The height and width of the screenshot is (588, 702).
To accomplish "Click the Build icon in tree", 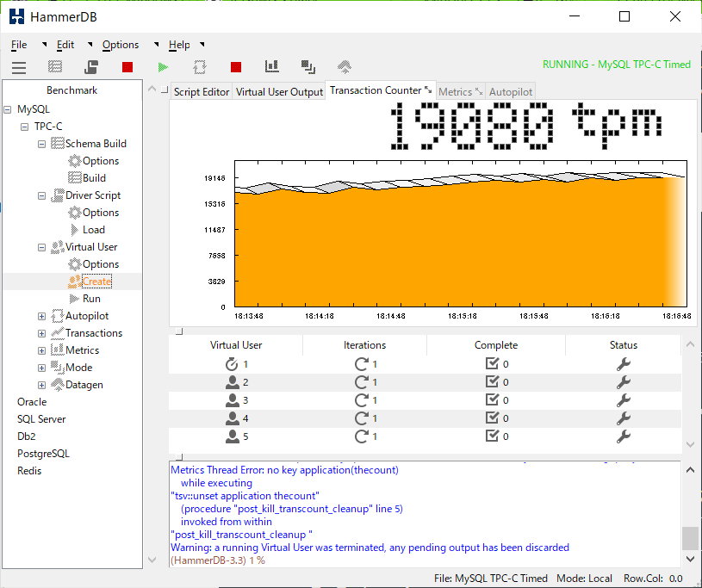I will pos(74,177).
